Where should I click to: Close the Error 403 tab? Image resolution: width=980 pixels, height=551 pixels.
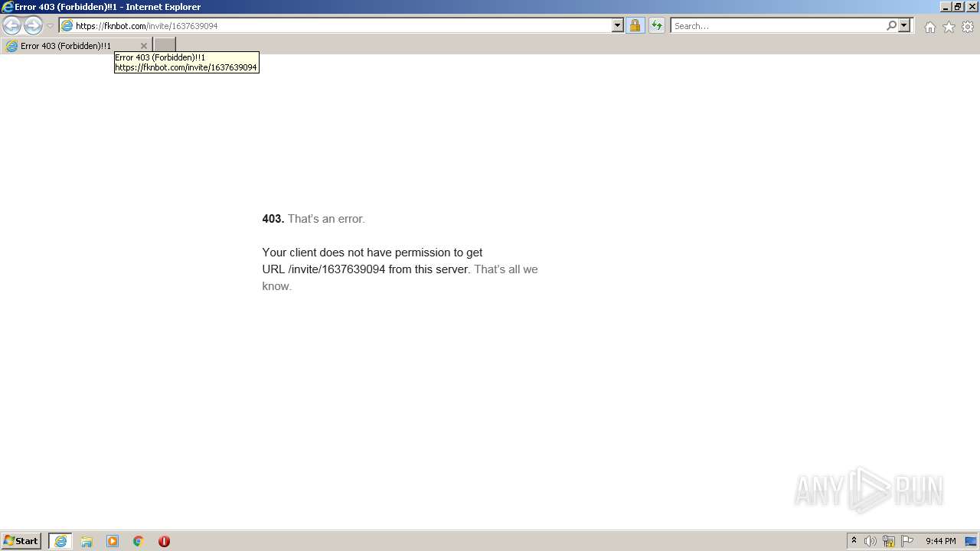(143, 46)
